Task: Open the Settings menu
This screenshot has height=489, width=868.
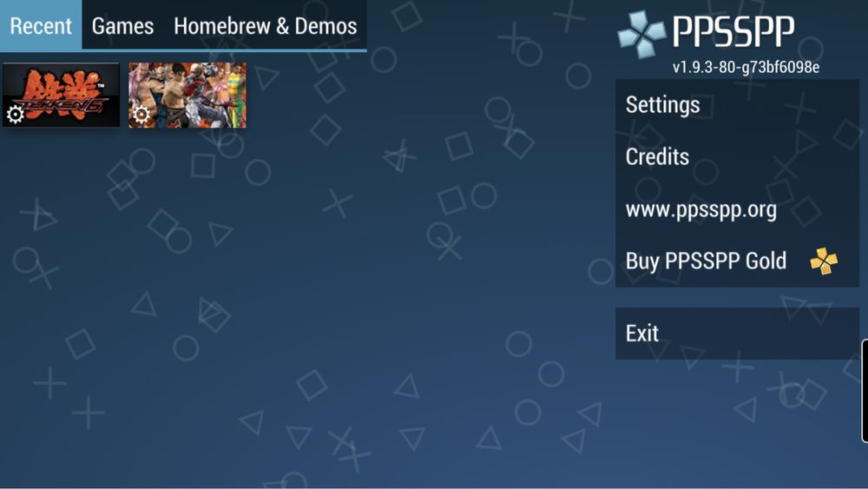Action: (x=737, y=105)
